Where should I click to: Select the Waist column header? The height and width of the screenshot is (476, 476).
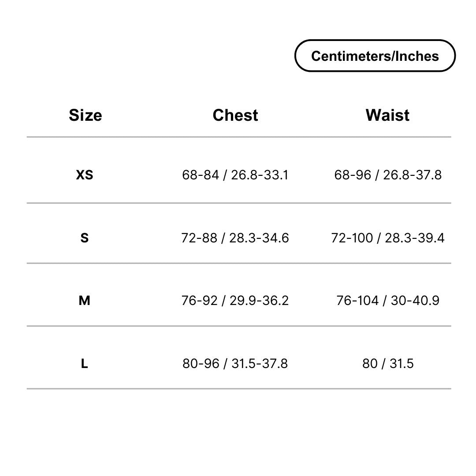[387, 115]
